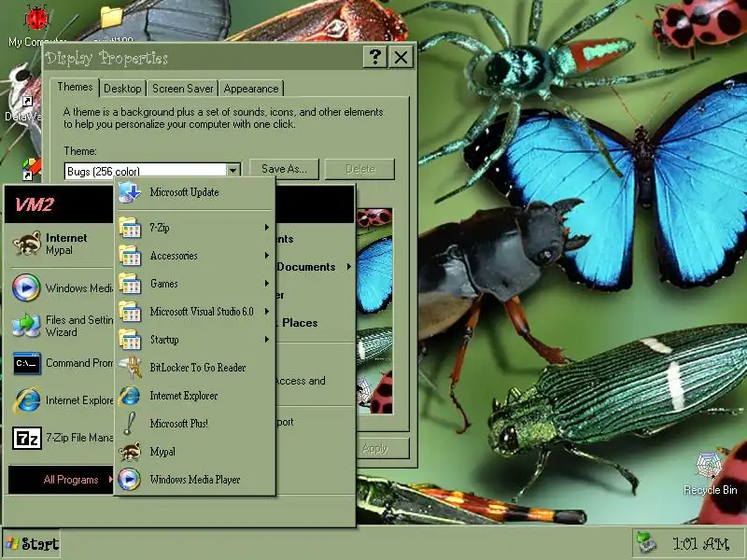The image size is (747, 560).
Task: Click the Startup folder icon
Action: pyautogui.click(x=130, y=340)
